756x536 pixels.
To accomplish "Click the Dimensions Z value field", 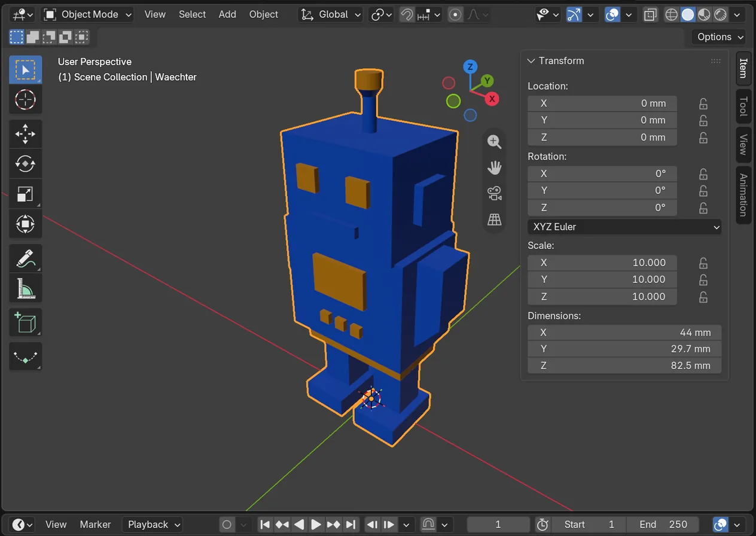I will (624, 366).
